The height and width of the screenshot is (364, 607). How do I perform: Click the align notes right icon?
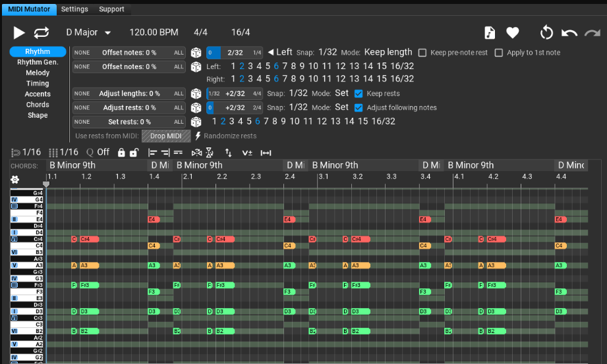point(165,153)
